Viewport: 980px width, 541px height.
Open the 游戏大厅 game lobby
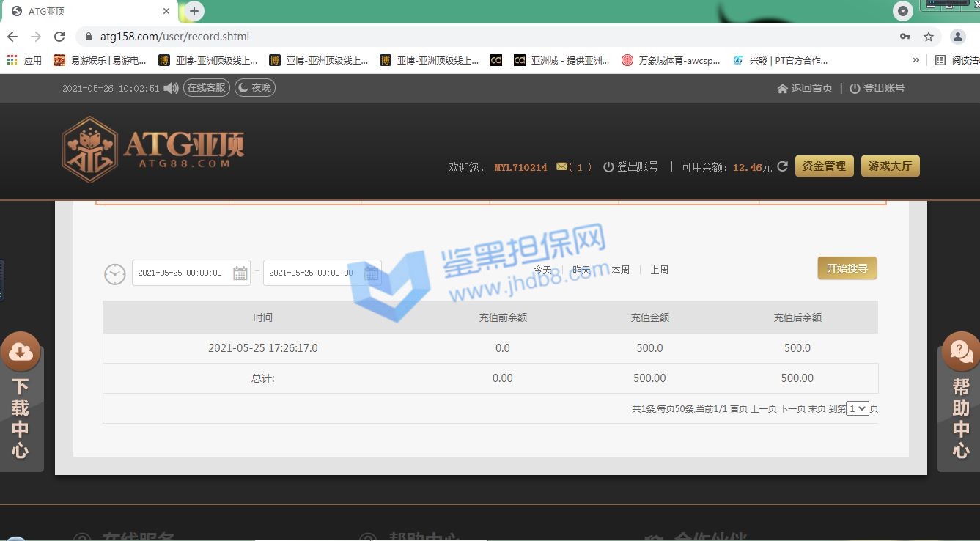pos(890,166)
